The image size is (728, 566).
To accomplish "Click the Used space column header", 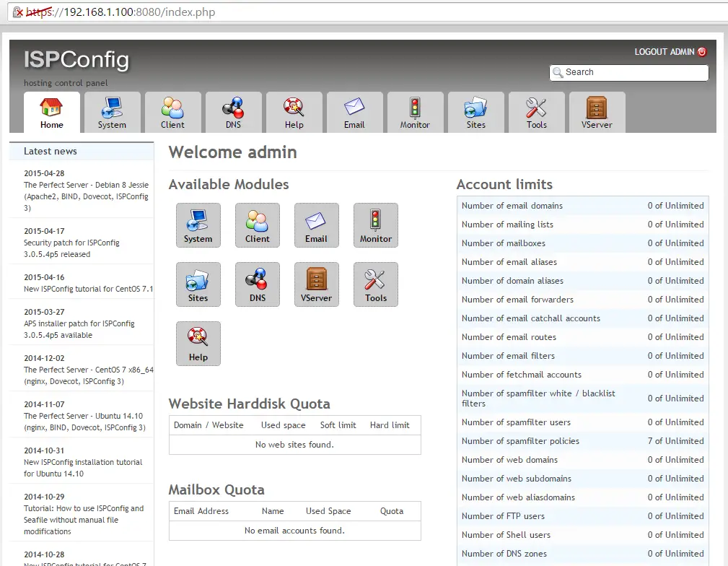I will (284, 425).
